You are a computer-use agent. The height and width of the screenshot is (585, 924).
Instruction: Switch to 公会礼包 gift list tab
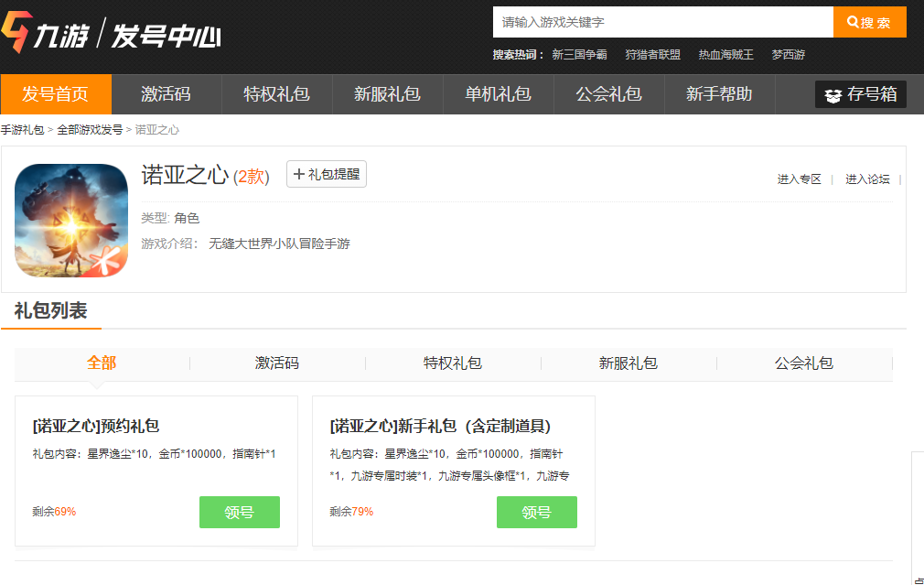click(x=803, y=363)
